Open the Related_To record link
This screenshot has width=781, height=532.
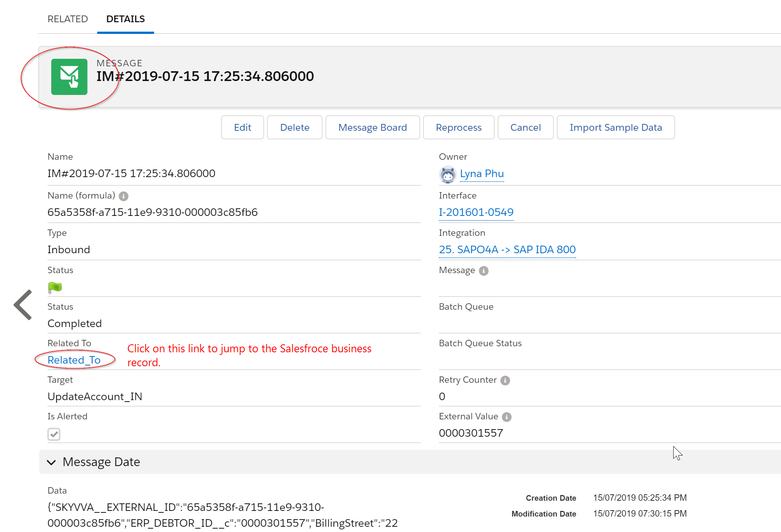pyautogui.click(x=74, y=360)
